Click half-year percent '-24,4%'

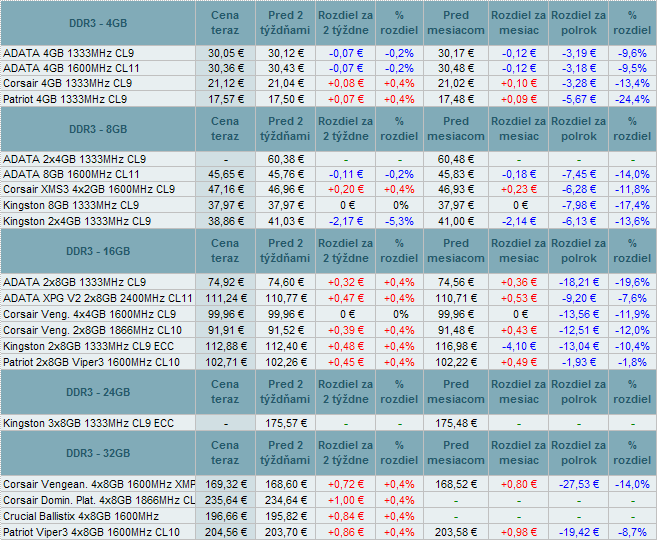tap(632, 99)
